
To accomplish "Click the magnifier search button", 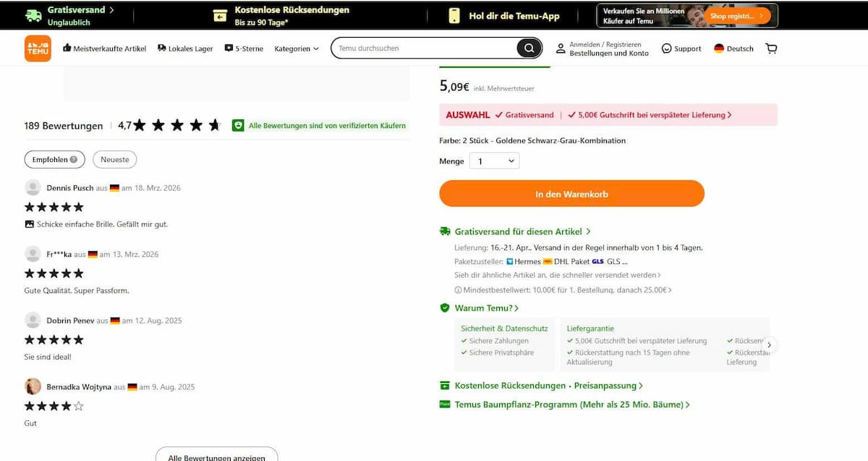I will 529,48.
